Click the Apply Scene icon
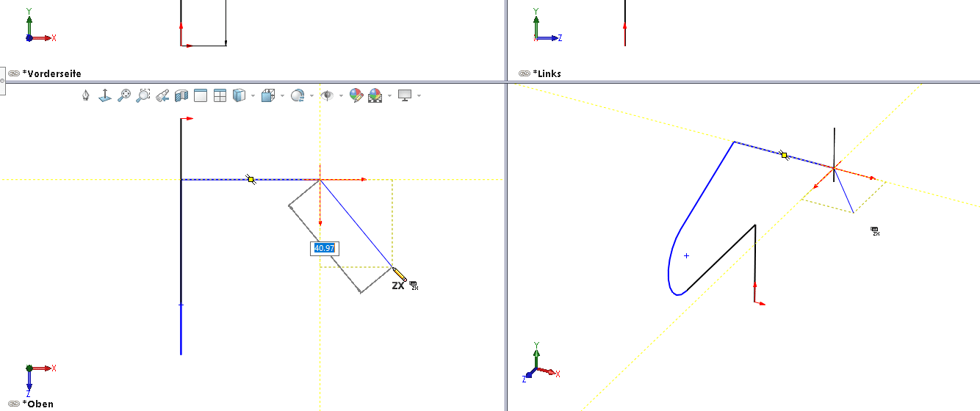The height and width of the screenshot is (411, 980). (375, 95)
